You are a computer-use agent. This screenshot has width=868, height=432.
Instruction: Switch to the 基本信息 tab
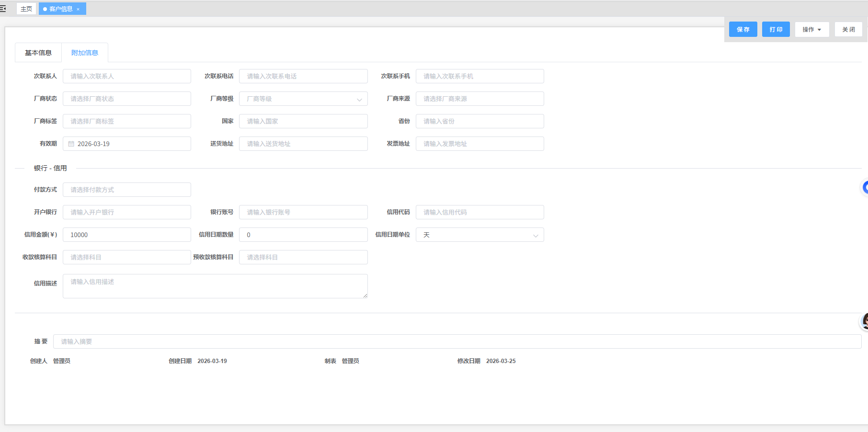coord(38,53)
